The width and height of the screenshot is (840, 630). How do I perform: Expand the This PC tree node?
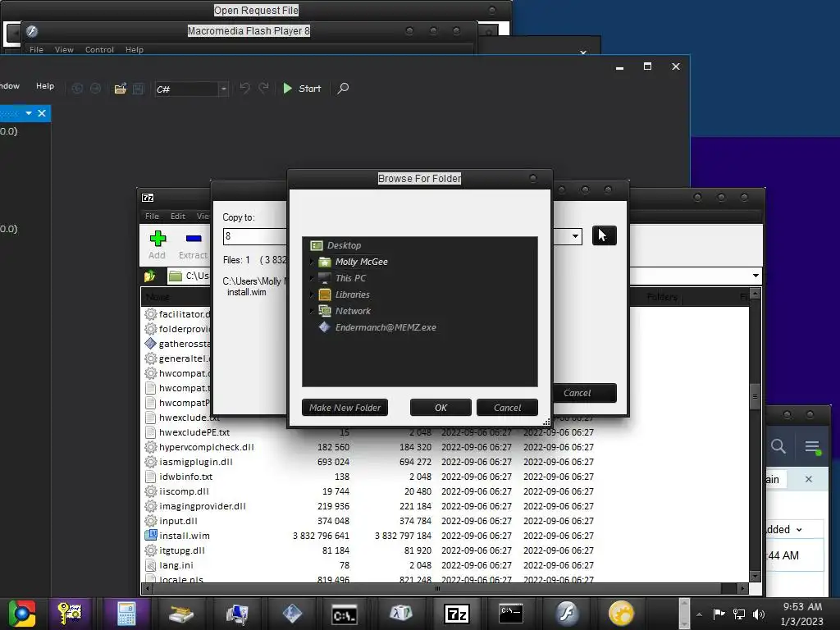click(x=311, y=278)
